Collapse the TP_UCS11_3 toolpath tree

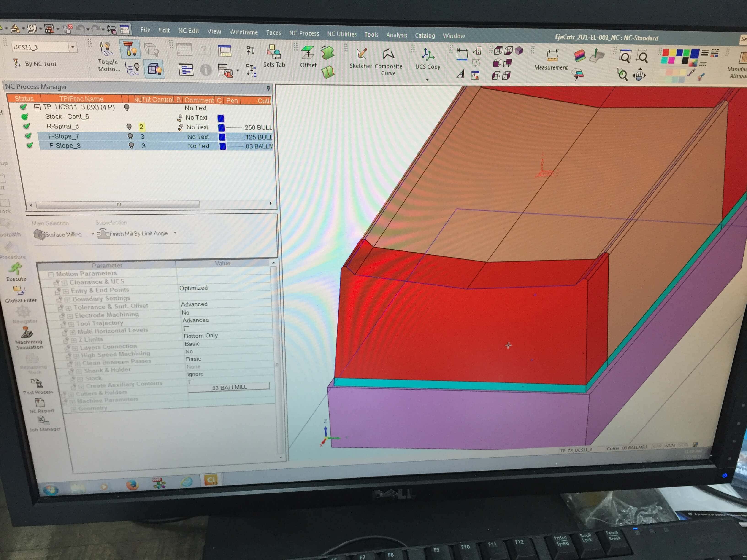38,107
